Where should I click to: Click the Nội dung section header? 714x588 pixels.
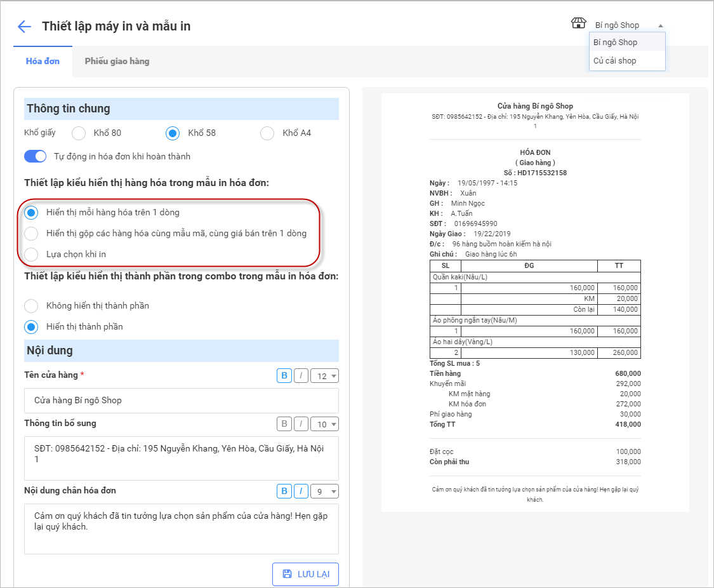pos(182,351)
